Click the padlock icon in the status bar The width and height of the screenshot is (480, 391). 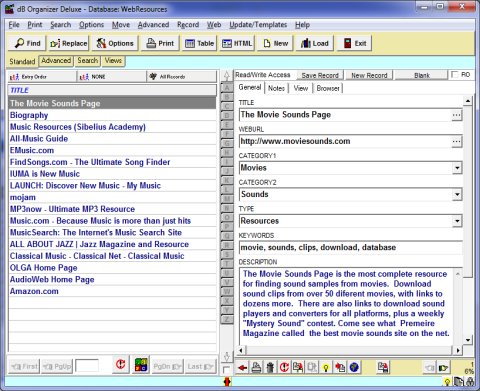coord(470,382)
